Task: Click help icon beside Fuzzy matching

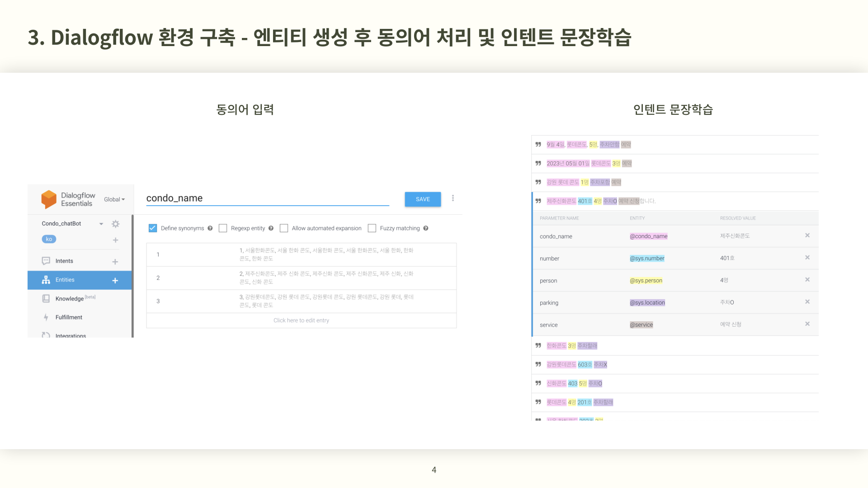Action: click(426, 228)
